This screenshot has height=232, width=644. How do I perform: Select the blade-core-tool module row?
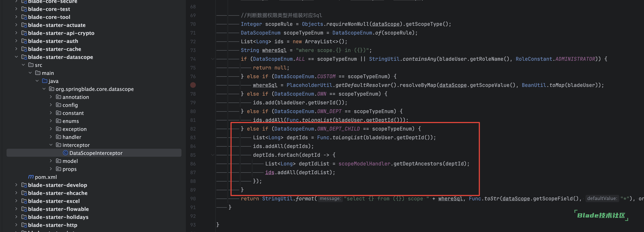click(x=94, y=17)
